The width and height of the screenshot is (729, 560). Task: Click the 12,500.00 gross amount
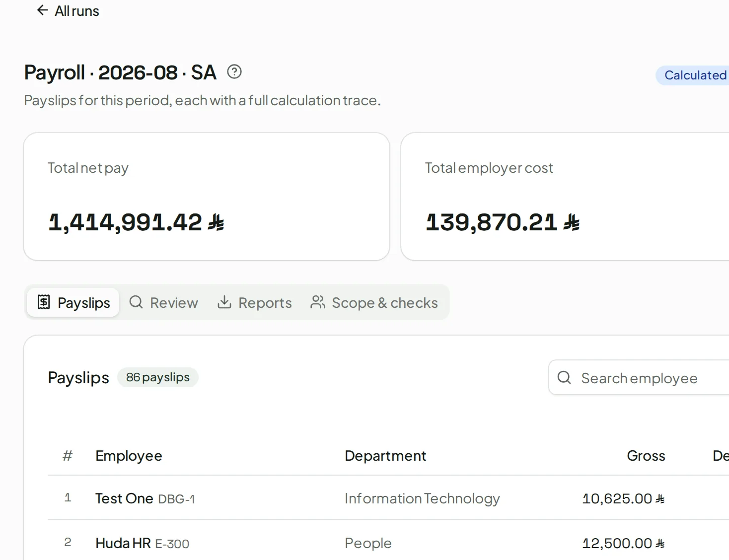point(623,543)
